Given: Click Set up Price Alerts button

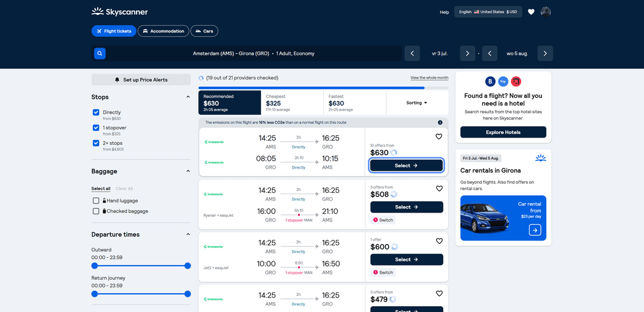Looking at the screenshot, I should tap(141, 80).
